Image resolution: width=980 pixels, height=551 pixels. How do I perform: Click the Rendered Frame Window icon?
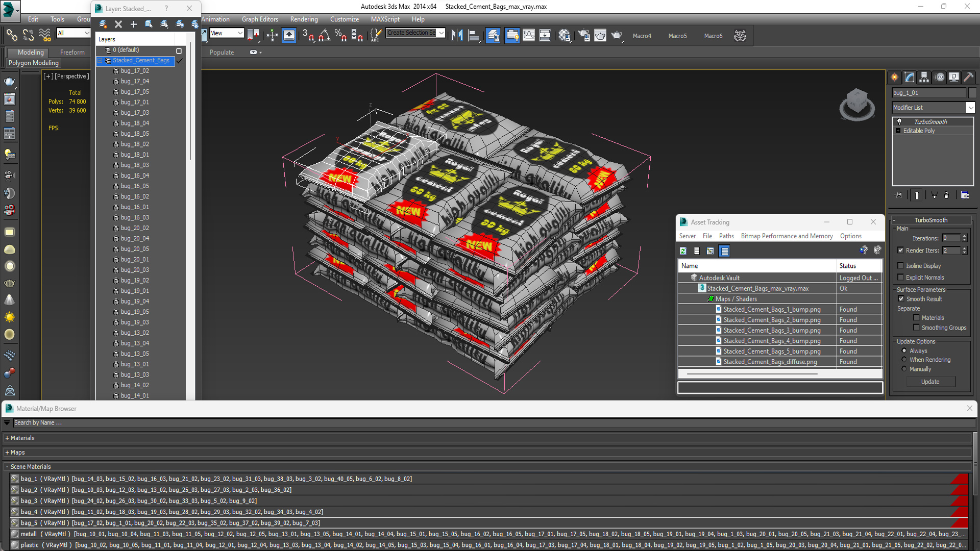pos(600,35)
